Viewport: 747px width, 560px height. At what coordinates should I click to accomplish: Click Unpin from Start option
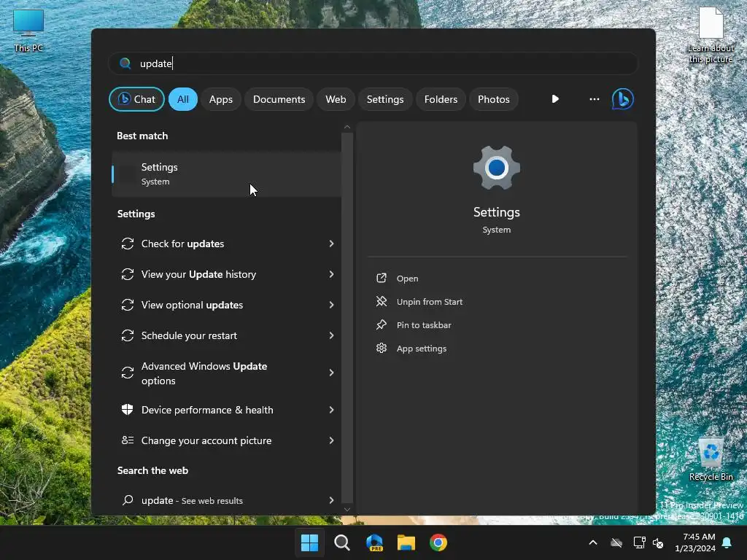pyautogui.click(x=429, y=302)
